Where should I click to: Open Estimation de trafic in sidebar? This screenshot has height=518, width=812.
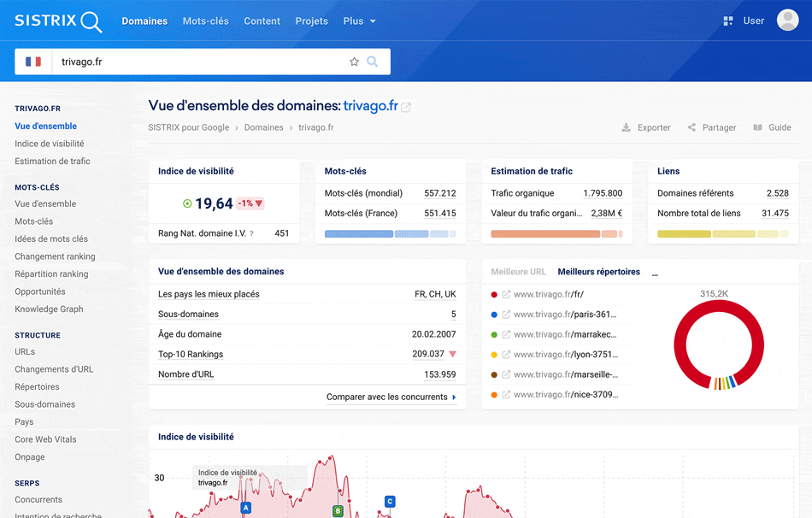(x=52, y=161)
